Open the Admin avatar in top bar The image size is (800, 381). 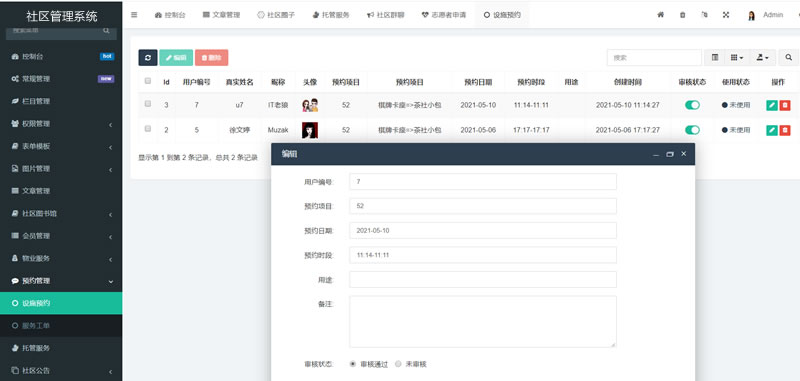click(751, 15)
